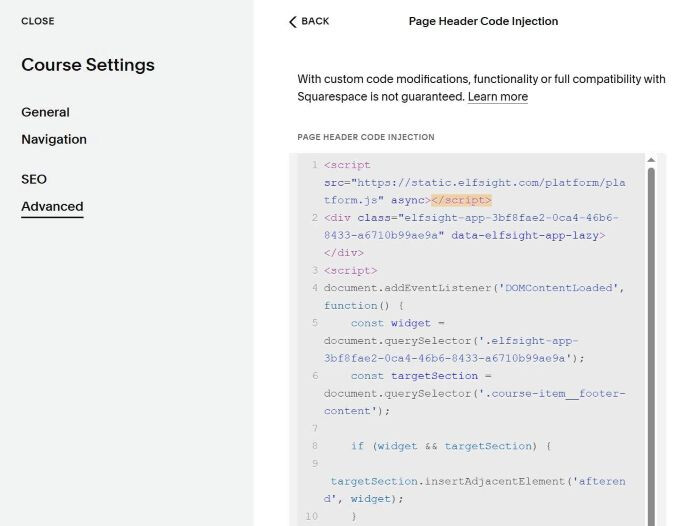
Task: Click the code editor vertical scrollbar thumb
Action: (x=651, y=346)
